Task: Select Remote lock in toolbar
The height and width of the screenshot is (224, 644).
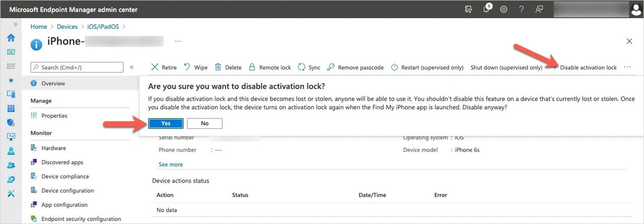Action: click(x=270, y=67)
